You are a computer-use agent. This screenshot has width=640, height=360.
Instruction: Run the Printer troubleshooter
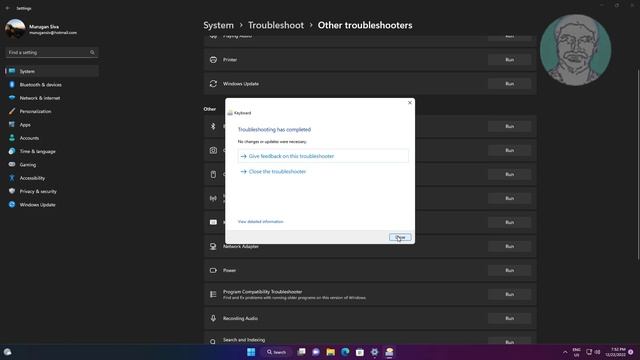(509, 60)
